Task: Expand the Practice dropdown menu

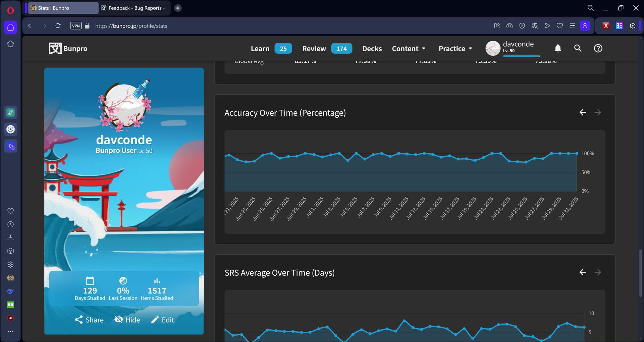Action: click(455, 49)
